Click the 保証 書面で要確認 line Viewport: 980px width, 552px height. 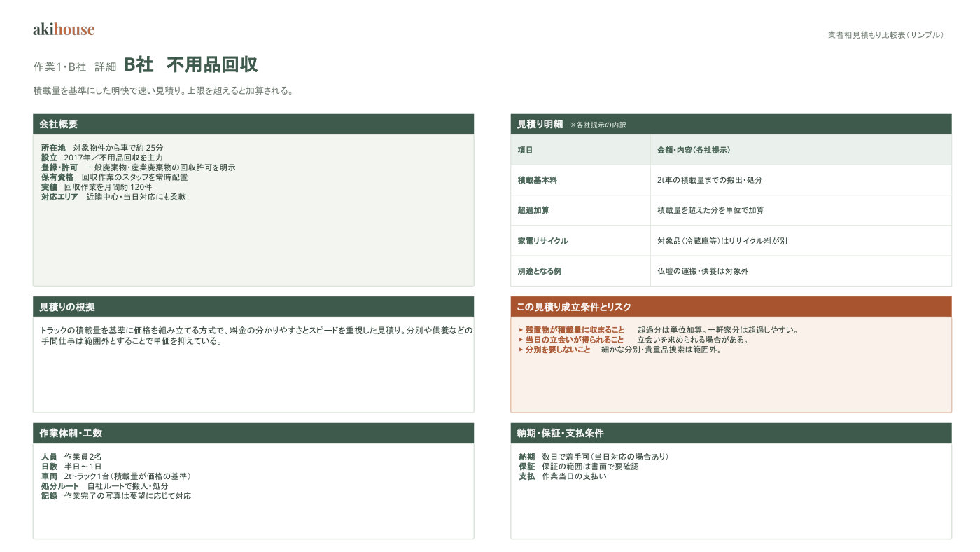[x=579, y=467]
